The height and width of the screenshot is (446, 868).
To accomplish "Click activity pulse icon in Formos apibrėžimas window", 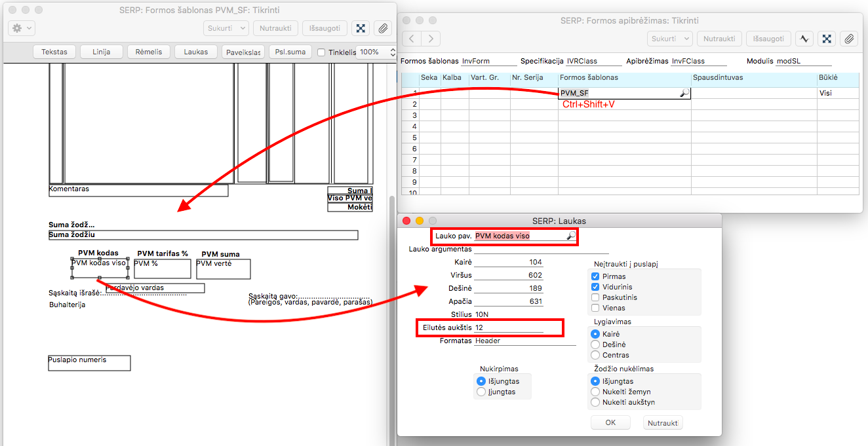I will (804, 39).
